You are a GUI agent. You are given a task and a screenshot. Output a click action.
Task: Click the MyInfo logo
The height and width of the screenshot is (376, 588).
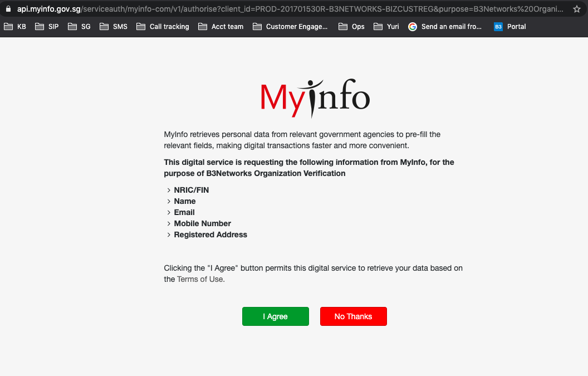[315, 98]
